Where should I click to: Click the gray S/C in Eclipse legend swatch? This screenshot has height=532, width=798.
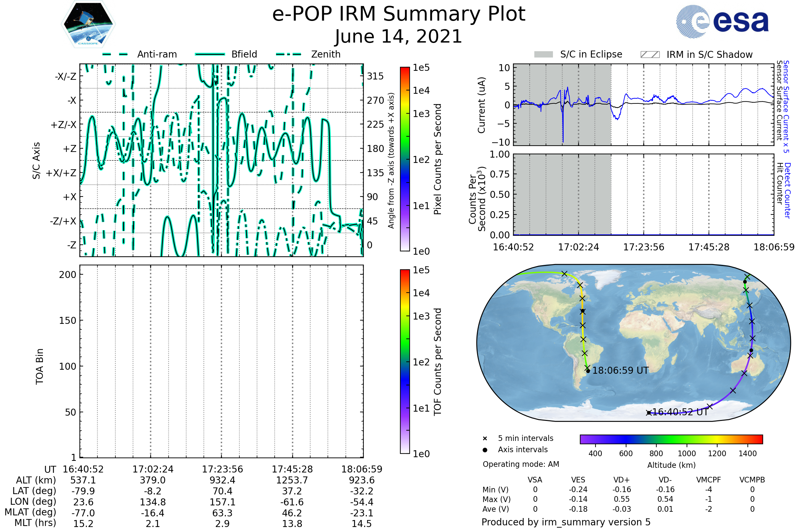[543, 55]
